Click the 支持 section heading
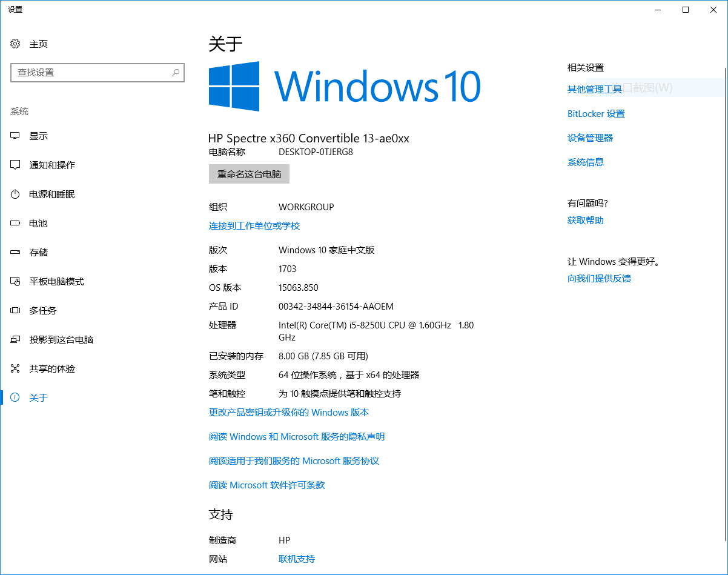This screenshot has height=575, width=728. coord(221,514)
